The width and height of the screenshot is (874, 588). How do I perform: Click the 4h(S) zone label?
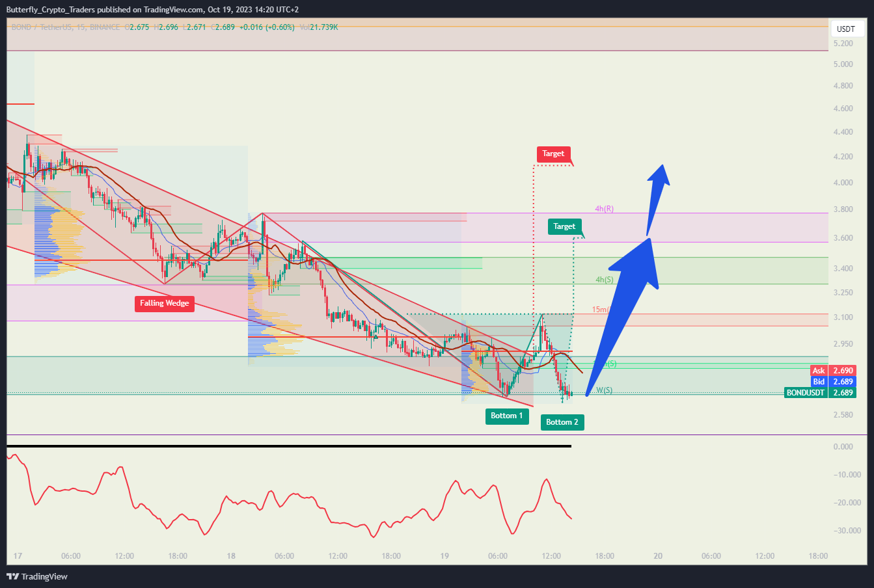[x=605, y=280]
